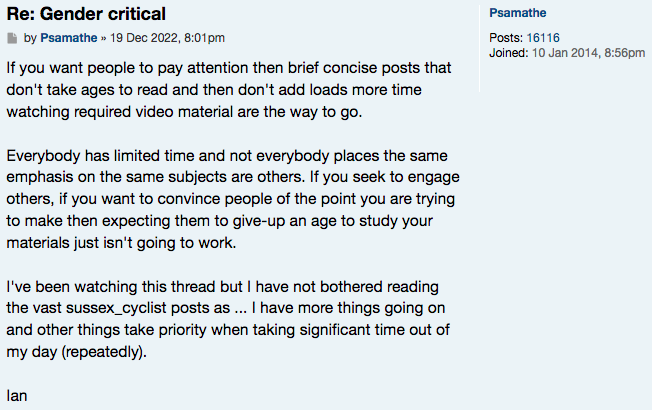
Task: Click the small post document icon
Action: (x=12, y=38)
